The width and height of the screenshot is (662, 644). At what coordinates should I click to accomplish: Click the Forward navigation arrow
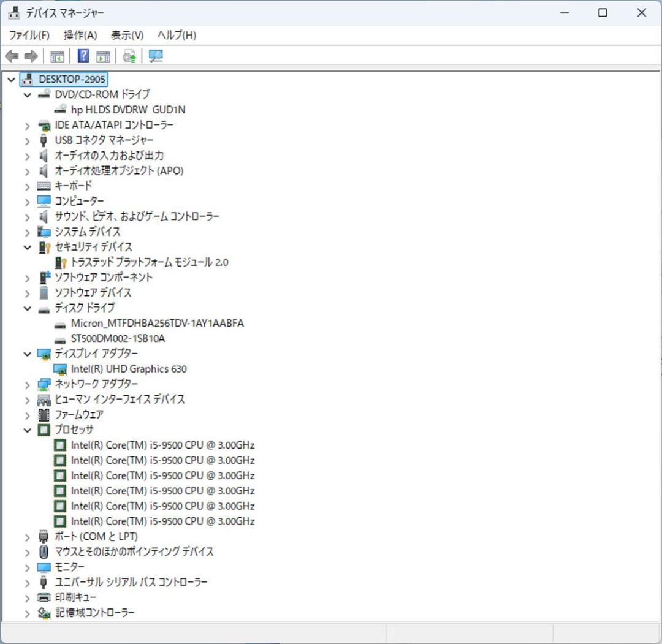29,56
